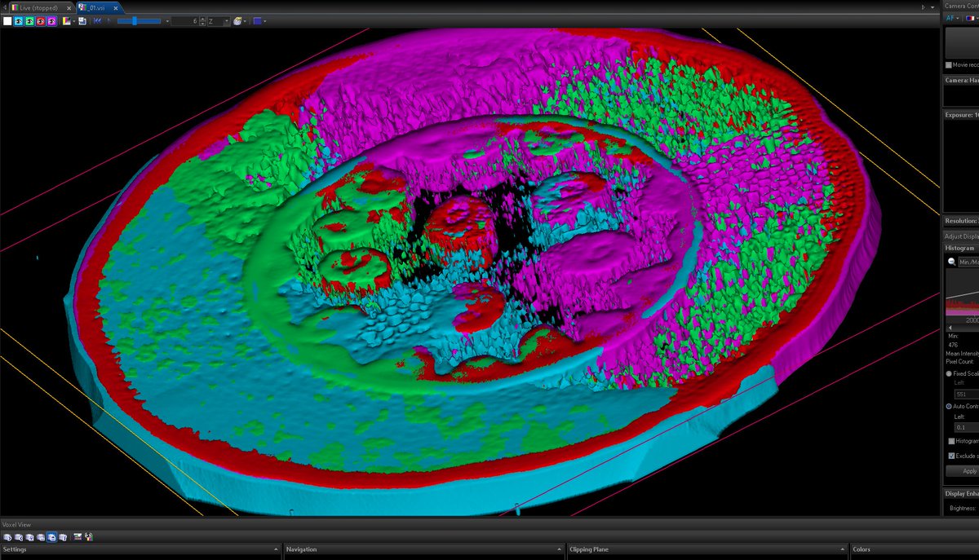Open the dropdown arrow after the Z slider
This screenshot has width=979, height=560.
pyautogui.click(x=167, y=21)
